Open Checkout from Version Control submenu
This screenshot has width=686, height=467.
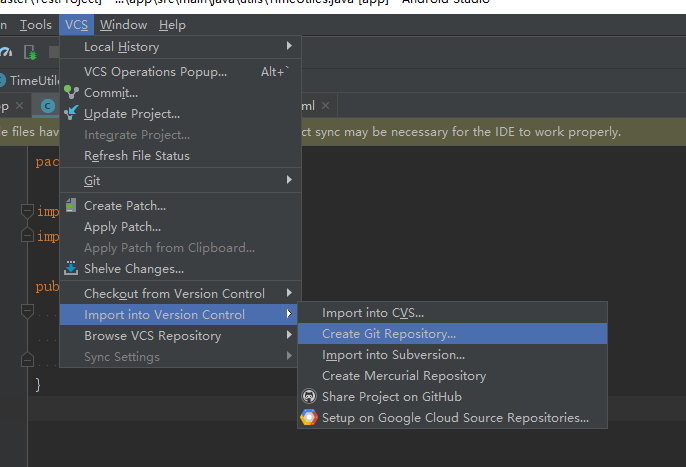180,293
